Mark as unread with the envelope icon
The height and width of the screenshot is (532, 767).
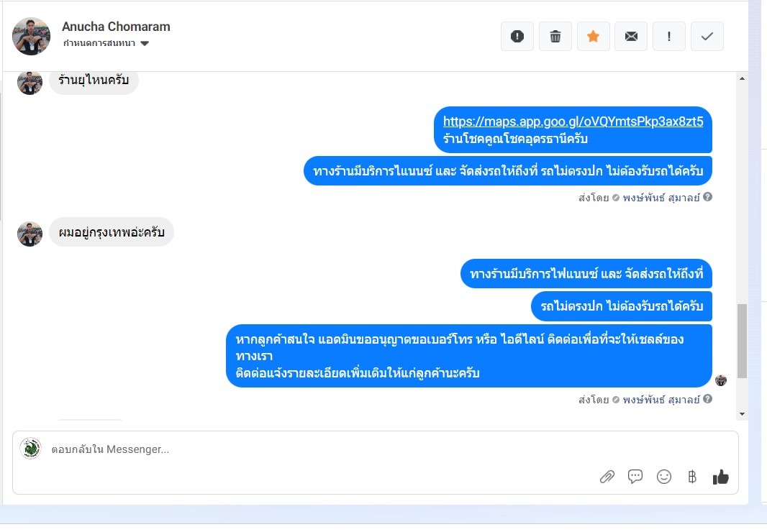tap(631, 36)
